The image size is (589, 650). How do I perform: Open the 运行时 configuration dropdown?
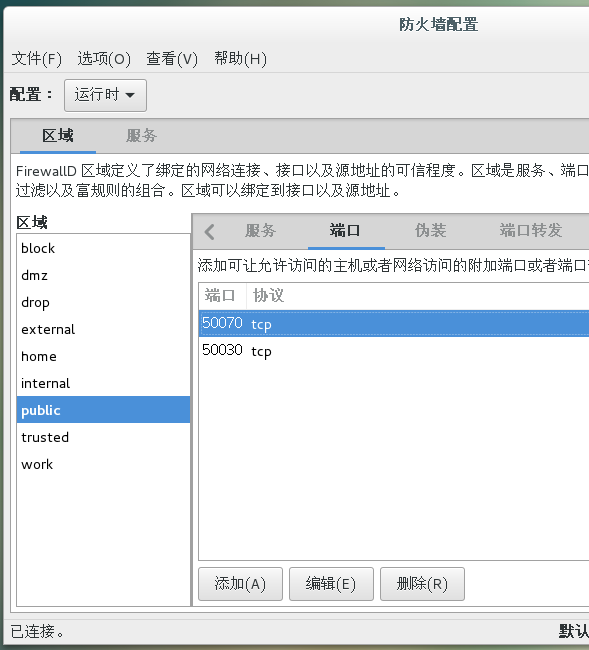[105, 95]
